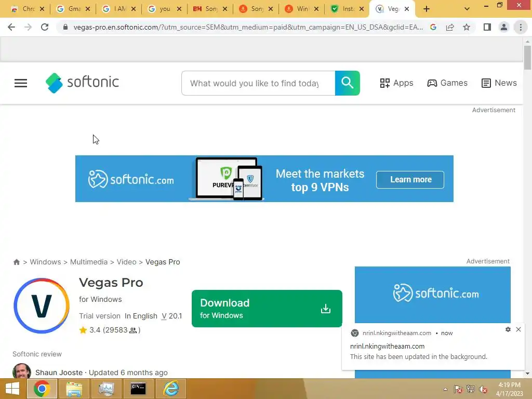
Task: Click the notification message body
Action: (x=419, y=356)
